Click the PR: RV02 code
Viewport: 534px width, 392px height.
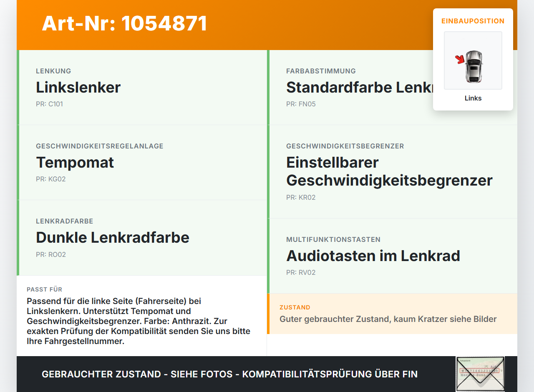[301, 273]
